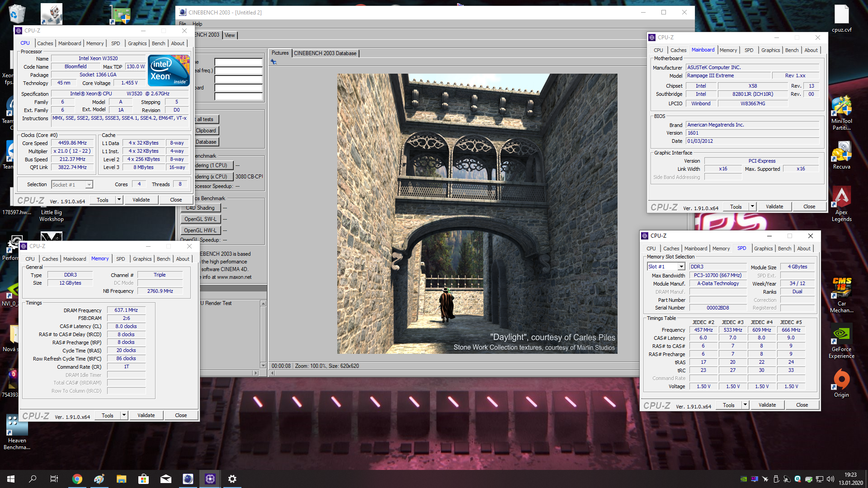Click the taskbar clock showing 19:23

pos(851,479)
